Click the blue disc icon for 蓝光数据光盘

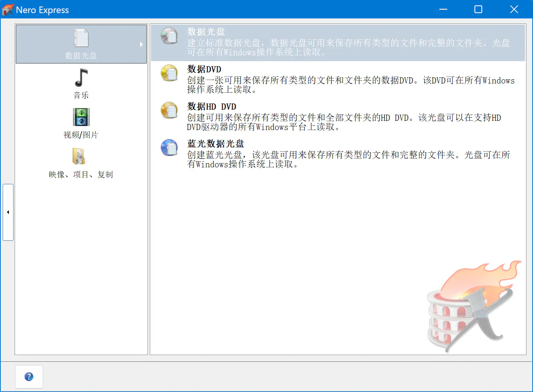pos(169,148)
